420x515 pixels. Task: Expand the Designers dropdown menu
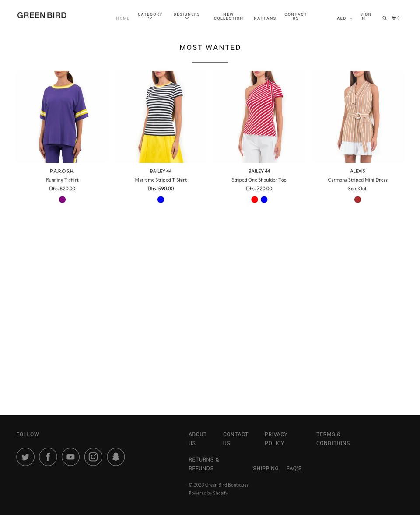pyautogui.click(x=186, y=16)
